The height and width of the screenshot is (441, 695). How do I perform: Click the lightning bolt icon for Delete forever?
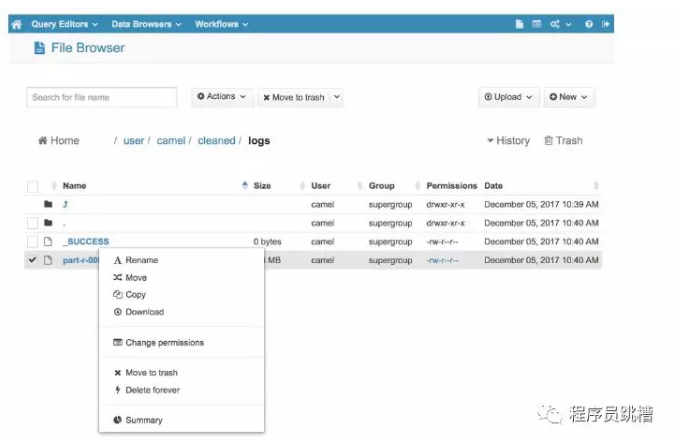point(117,390)
